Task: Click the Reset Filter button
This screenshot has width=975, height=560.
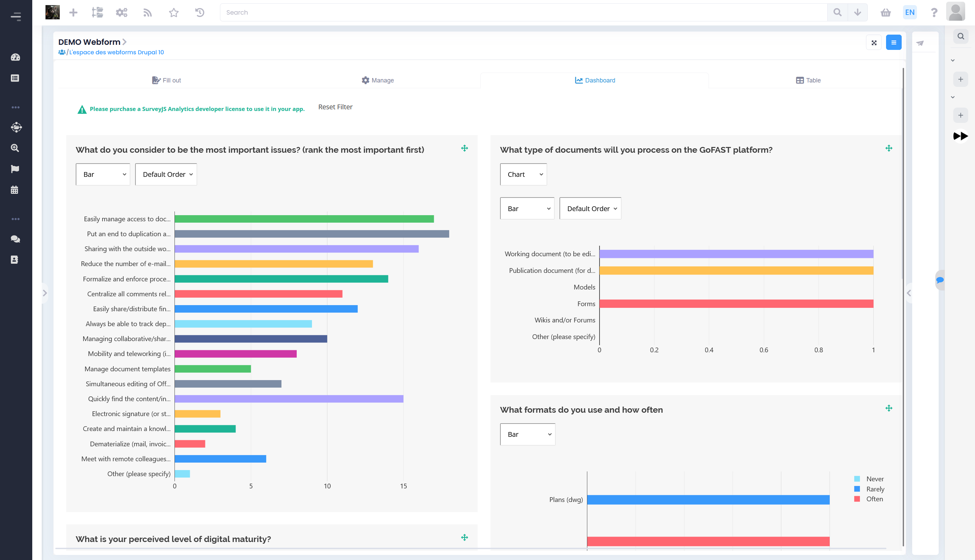Action: [335, 107]
